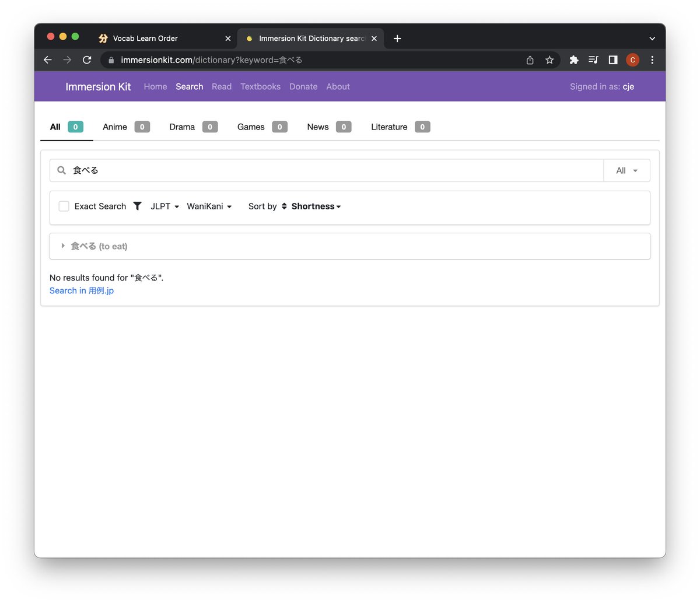The height and width of the screenshot is (603, 700).
Task: Open the Read page
Action: (222, 86)
